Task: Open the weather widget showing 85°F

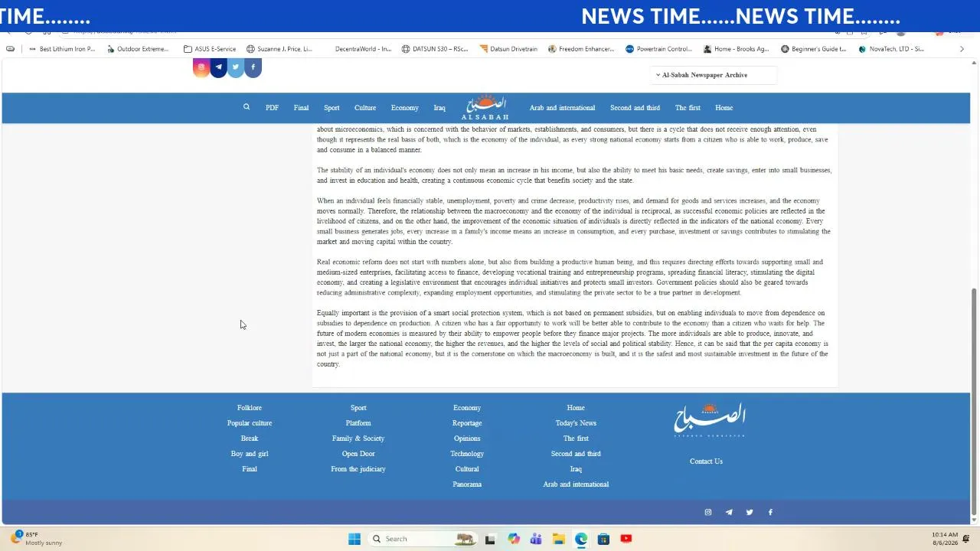Action: click(37, 539)
